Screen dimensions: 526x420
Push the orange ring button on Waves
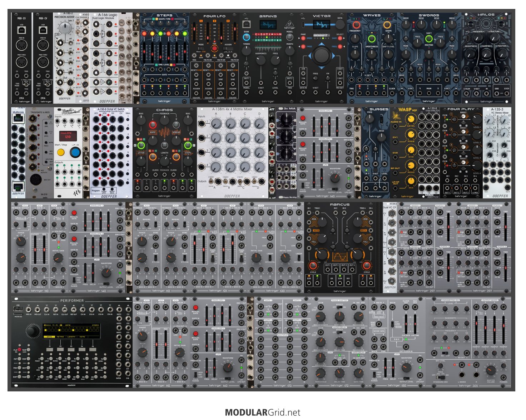pos(387,25)
